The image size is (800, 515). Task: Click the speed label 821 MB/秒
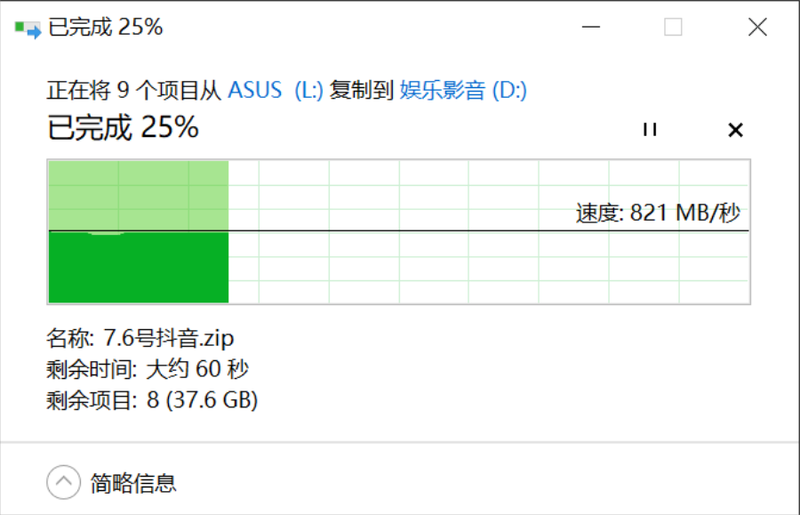coord(658,213)
